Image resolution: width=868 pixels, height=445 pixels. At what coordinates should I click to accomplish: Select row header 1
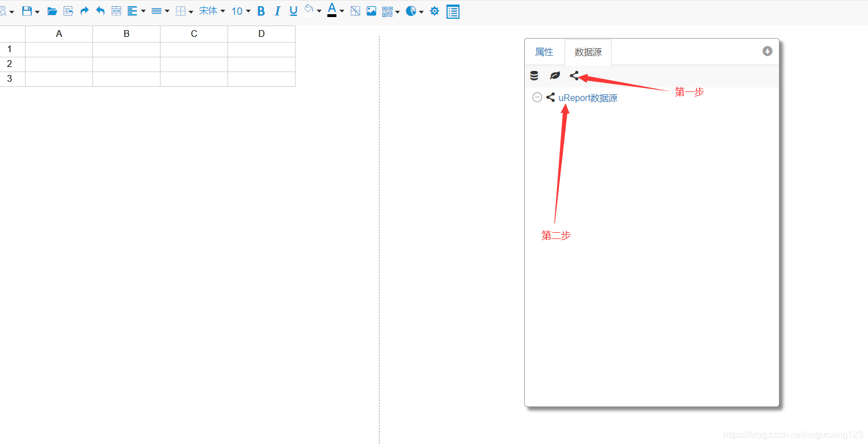(x=12, y=49)
